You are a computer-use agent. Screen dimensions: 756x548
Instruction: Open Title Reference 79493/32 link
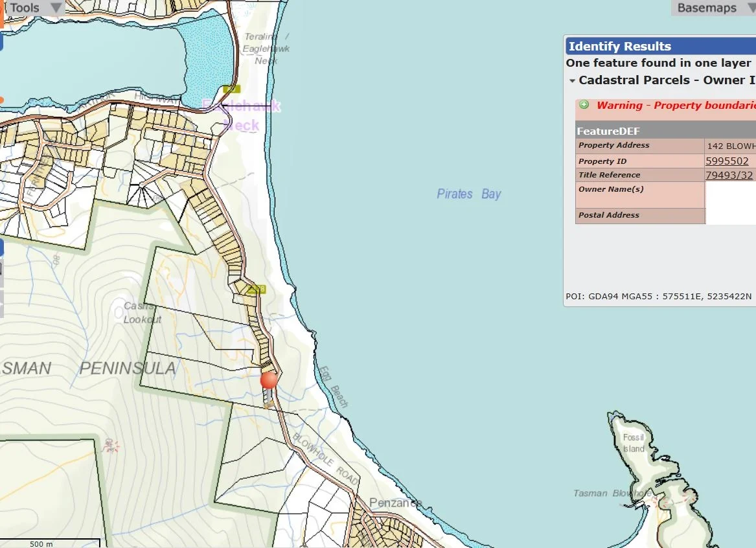pos(729,175)
